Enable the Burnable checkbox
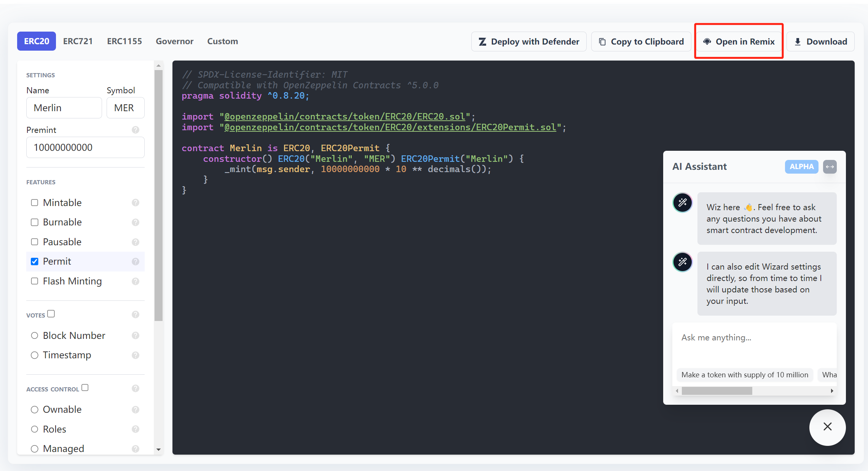The image size is (868, 471). pos(35,222)
